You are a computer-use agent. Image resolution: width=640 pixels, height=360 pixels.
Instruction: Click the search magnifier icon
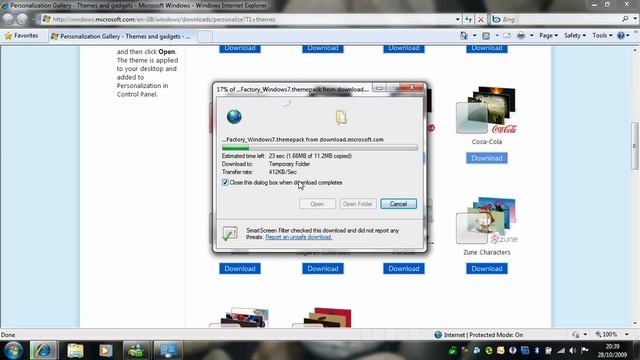(x=625, y=19)
